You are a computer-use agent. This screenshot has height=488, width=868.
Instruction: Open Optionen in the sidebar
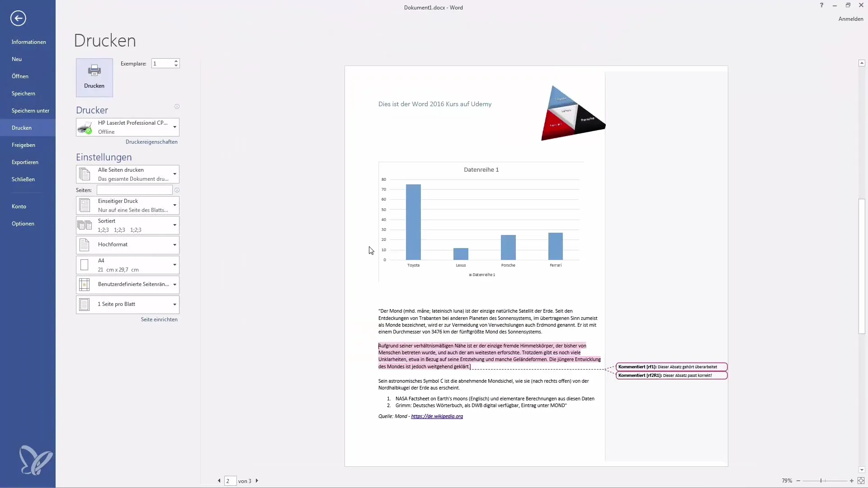28,224
